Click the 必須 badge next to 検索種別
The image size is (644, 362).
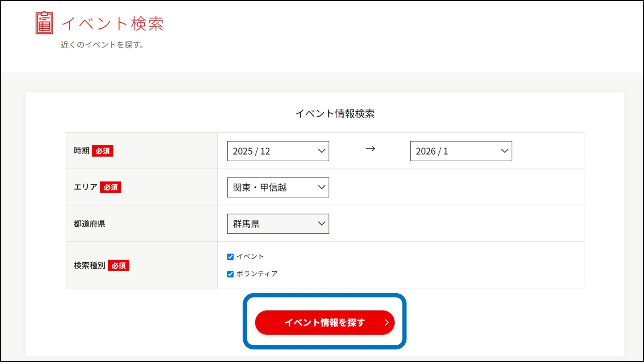(x=118, y=266)
